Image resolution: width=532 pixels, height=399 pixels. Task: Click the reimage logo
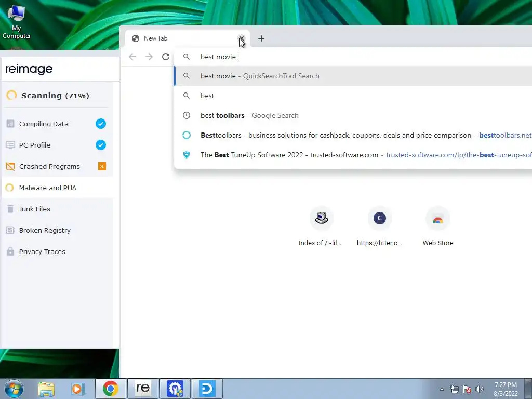tap(29, 69)
